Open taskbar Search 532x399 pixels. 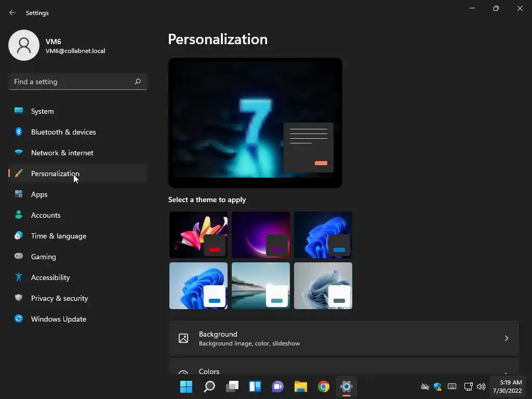[x=209, y=387]
